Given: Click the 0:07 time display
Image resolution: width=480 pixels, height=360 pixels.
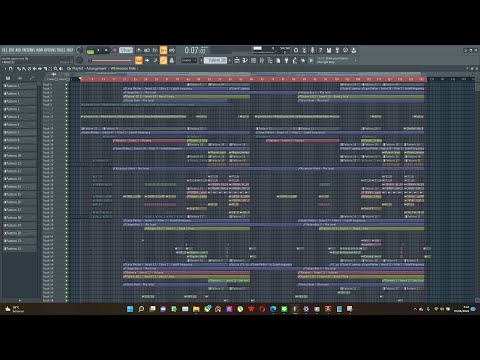Looking at the screenshot, I should 194,50.
